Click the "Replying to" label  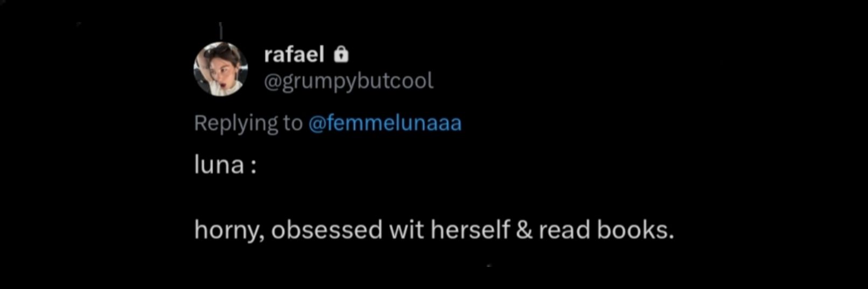coord(248,123)
